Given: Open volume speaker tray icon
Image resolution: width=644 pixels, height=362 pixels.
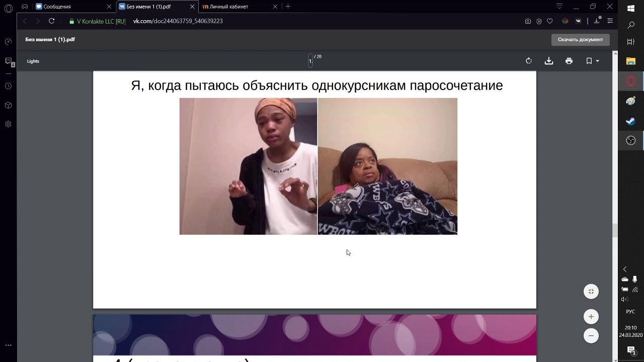Looking at the screenshot, I should pyautogui.click(x=625, y=299).
